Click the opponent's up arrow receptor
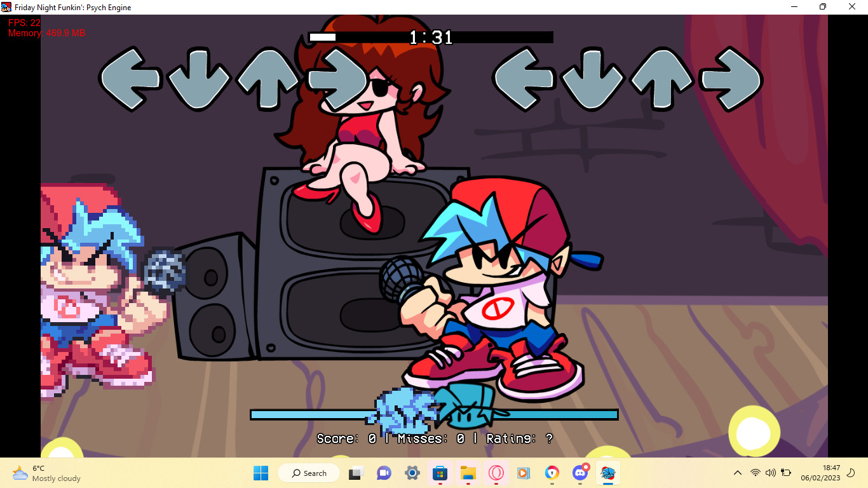This screenshot has width=868, height=488. [268, 79]
